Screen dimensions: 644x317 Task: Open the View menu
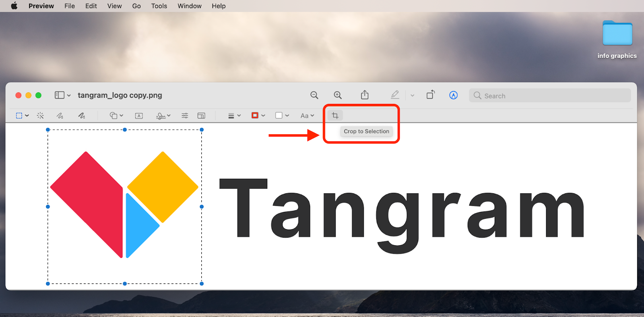[114, 6]
